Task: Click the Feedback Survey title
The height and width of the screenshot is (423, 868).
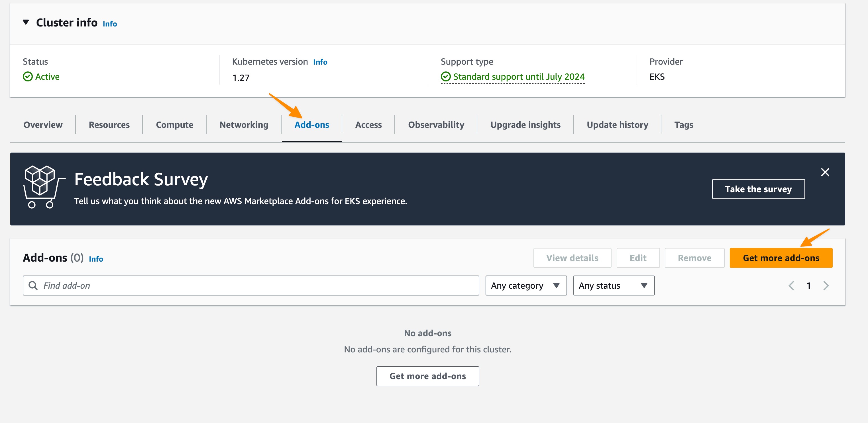Action: tap(141, 179)
